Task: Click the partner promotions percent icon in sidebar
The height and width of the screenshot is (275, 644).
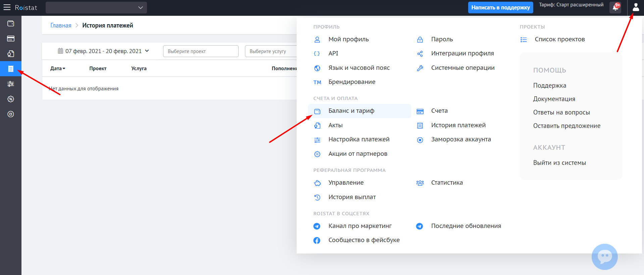Action: point(11,99)
